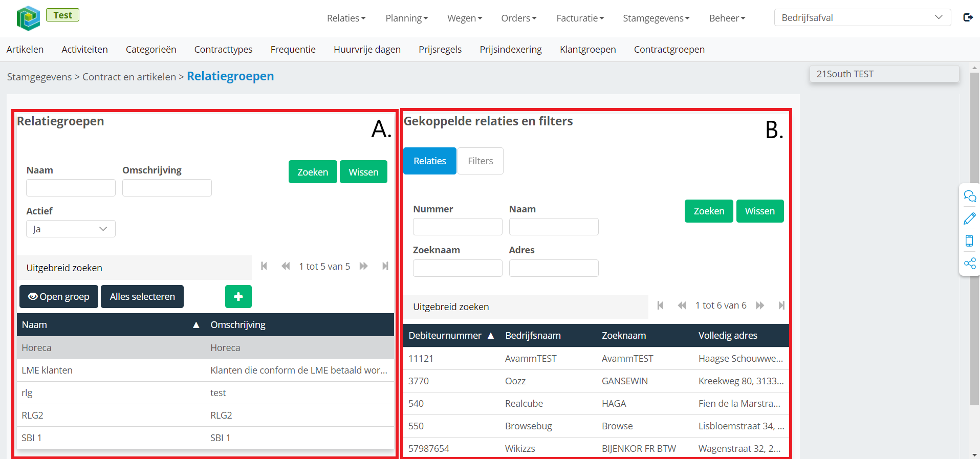Go to previous page in Relatiegroepen pager

tap(286, 266)
